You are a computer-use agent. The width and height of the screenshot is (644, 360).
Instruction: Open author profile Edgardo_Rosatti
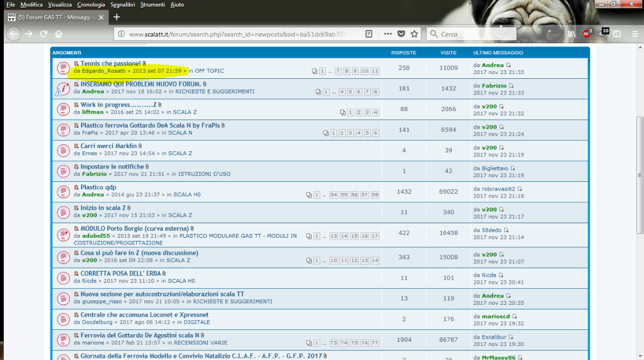(104, 71)
